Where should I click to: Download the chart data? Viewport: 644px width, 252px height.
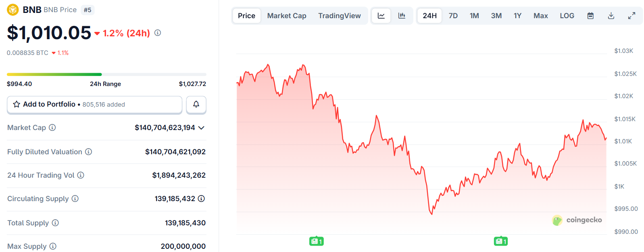611,16
